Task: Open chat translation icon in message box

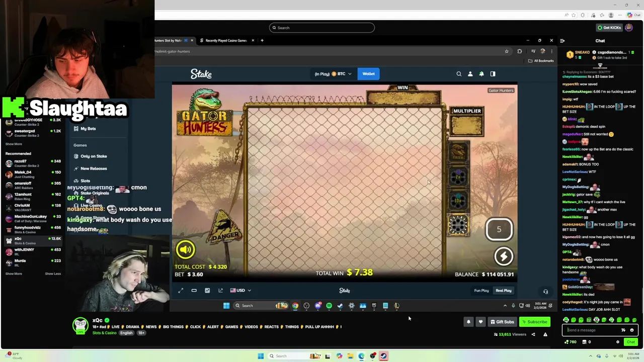Action: [x=623, y=330]
